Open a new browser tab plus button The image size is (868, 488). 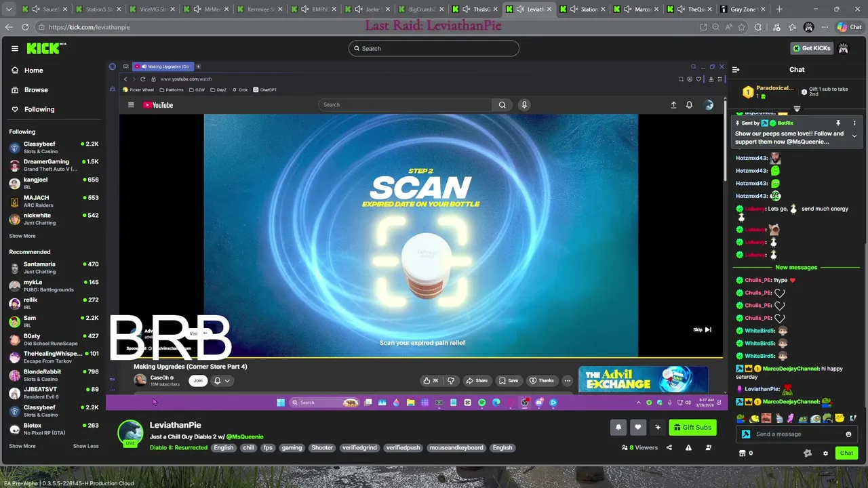tap(779, 9)
